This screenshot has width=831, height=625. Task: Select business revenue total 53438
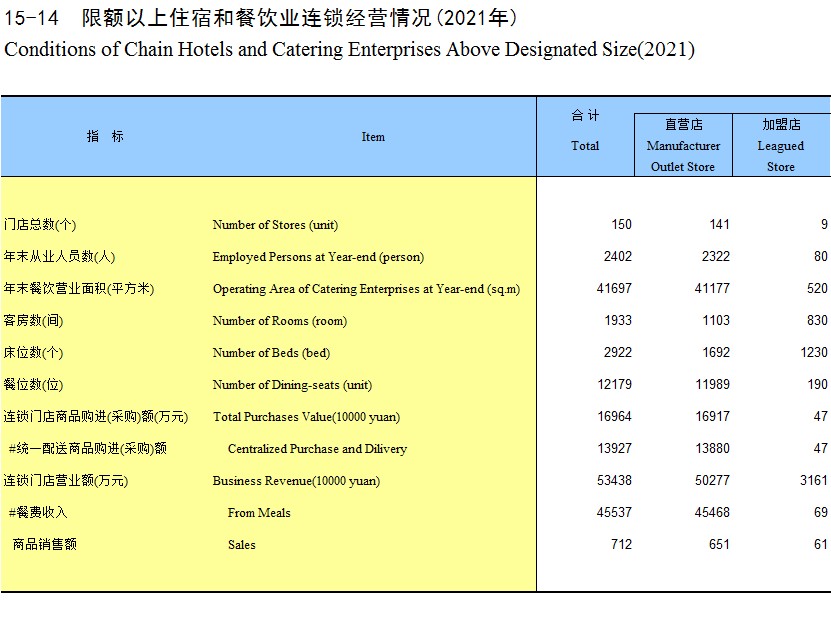click(x=614, y=480)
